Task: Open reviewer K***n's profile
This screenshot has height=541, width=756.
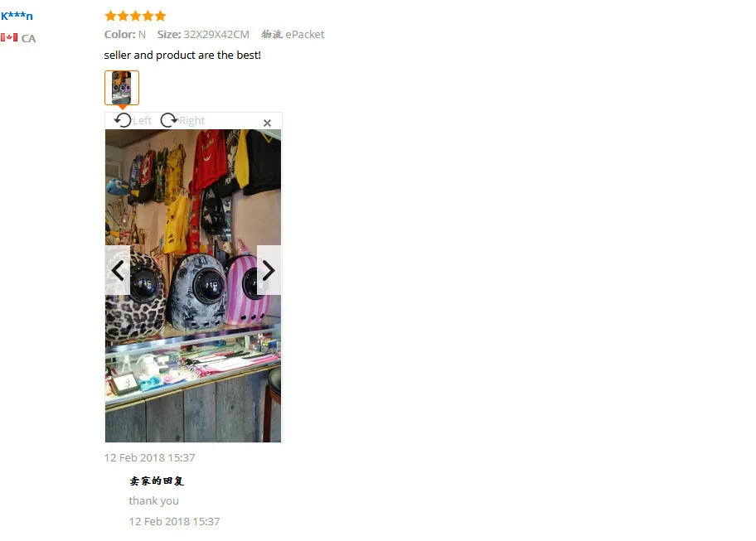Action: (17, 16)
